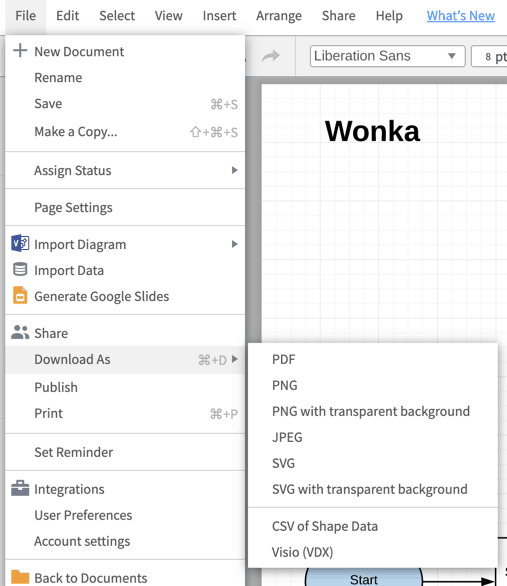Download as JPEG
This screenshot has width=507, height=586.
(373, 437)
